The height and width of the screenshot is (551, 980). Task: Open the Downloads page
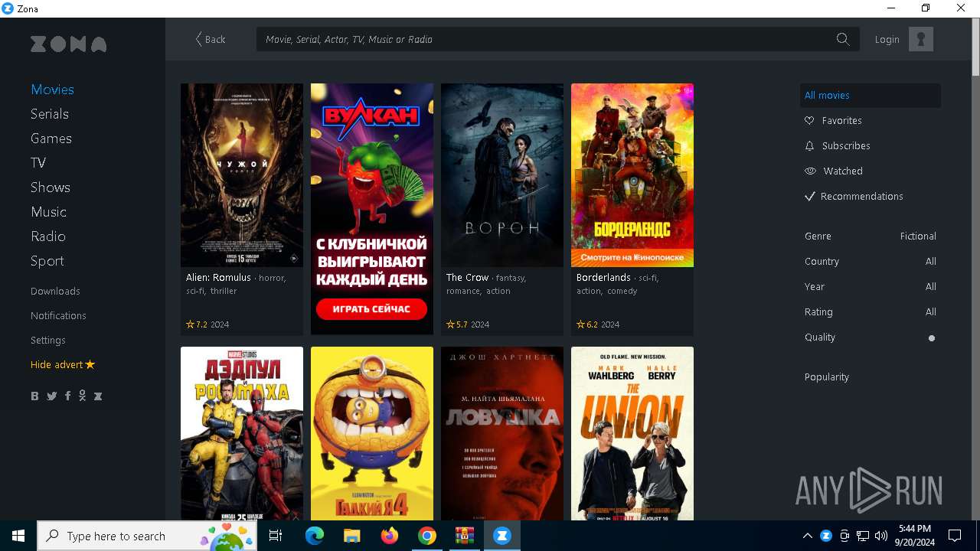tap(55, 292)
